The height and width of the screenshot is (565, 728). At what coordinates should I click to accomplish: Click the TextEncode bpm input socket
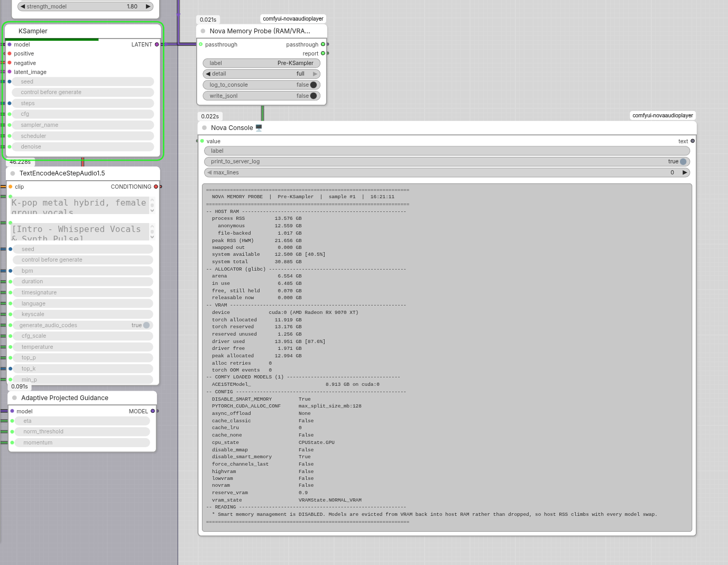coord(10,271)
